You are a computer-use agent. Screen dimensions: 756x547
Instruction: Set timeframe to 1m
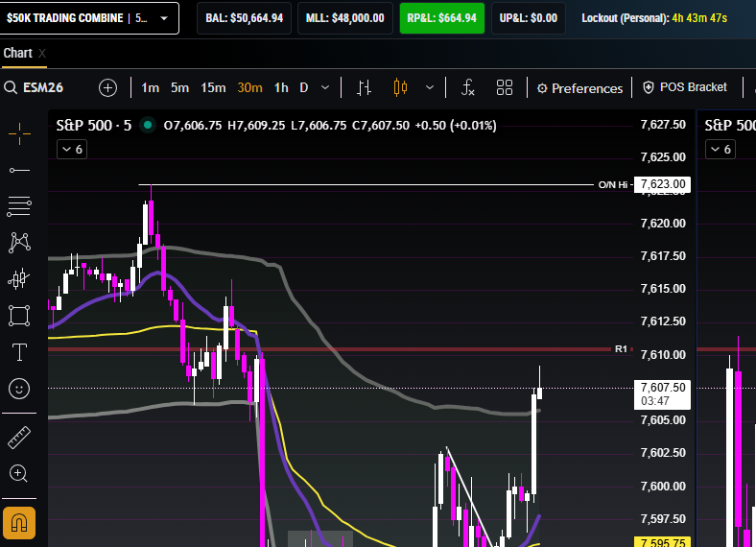point(150,87)
